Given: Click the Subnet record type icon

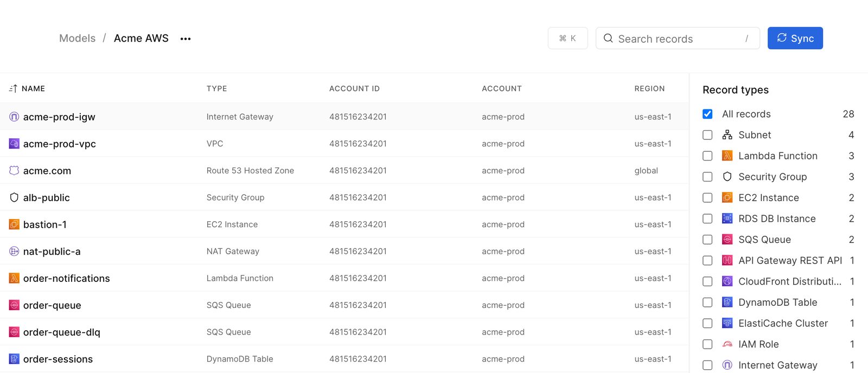Looking at the screenshot, I should [x=727, y=134].
